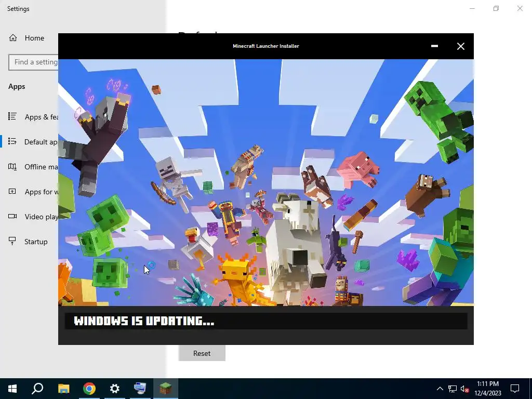Click the Apps & features list icon
This screenshot has width=532, height=399.
12,116
